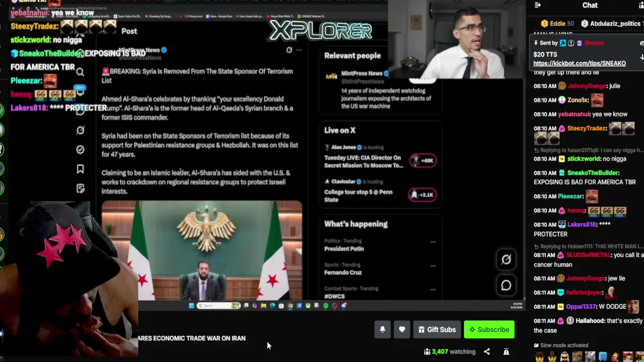Open Lakers818's username in chat

click(x=581, y=224)
